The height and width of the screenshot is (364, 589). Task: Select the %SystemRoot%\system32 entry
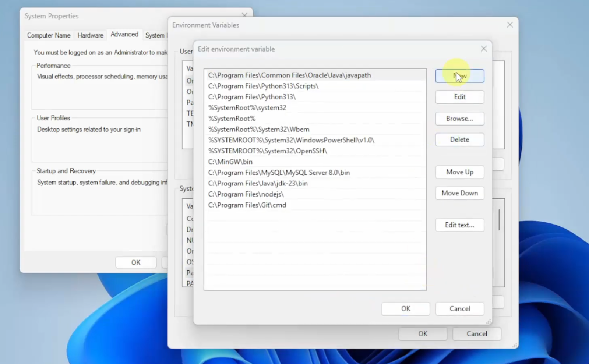(315, 107)
